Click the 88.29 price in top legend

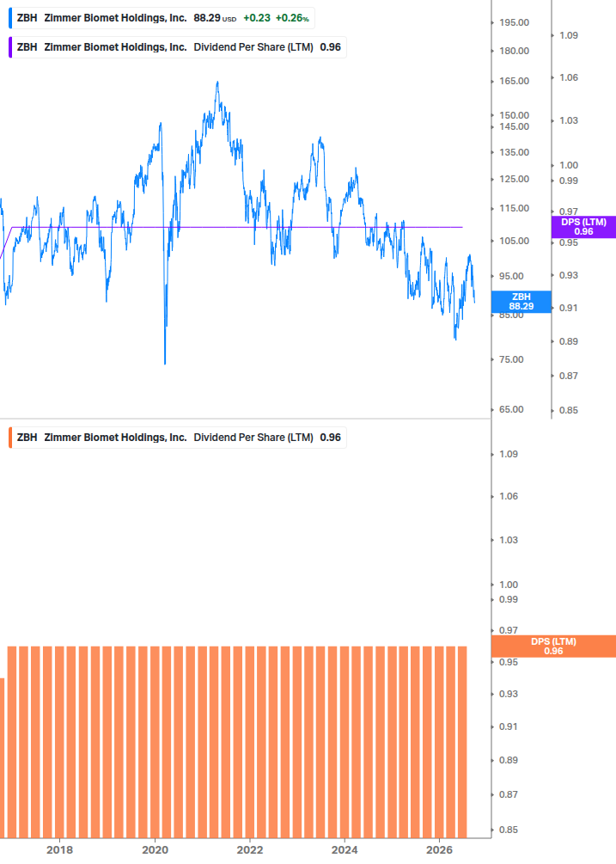(x=207, y=18)
